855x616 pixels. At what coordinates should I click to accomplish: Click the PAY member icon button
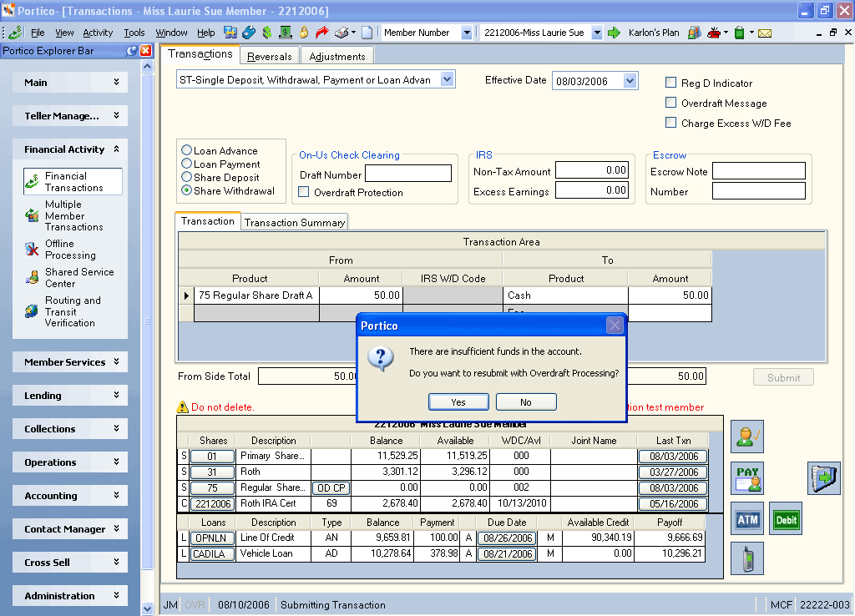click(747, 478)
